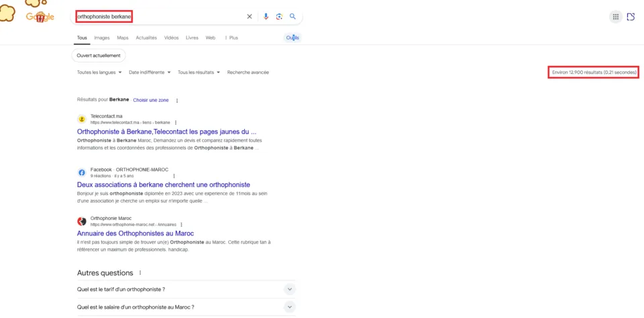Switch to the Web tab
The image size is (644, 318).
coord(210,38)
